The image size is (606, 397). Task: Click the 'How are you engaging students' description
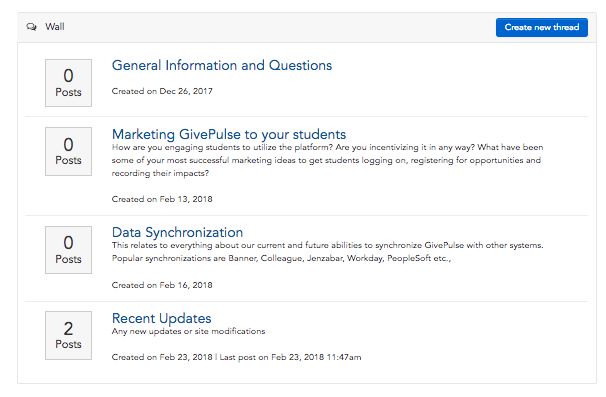click(x=328, y=160)
